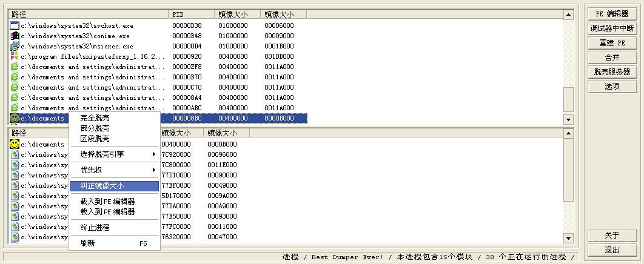Select the conime.exe process icon
The width and height of the screenshot is (644, 264).
15,36
